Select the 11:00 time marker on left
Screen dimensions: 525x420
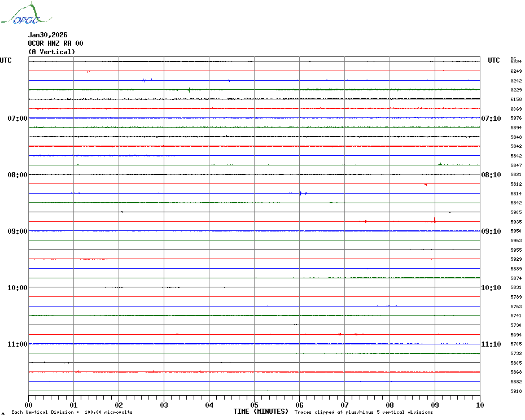tap(17, 344)
